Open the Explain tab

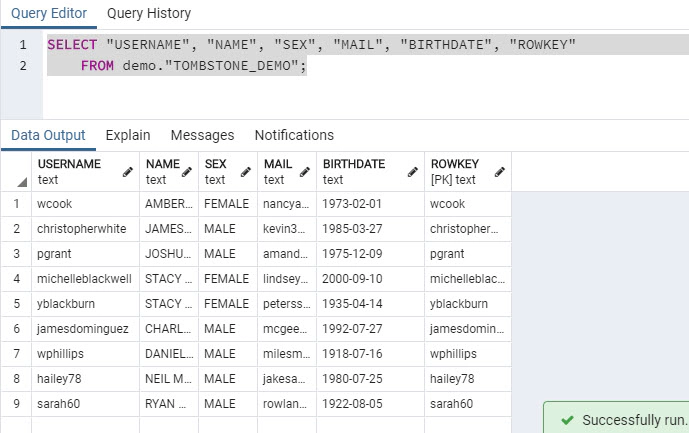click(x=128, y=135)
